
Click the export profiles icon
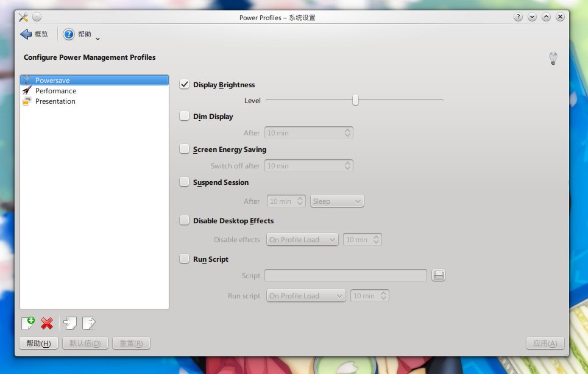[89, 323]
